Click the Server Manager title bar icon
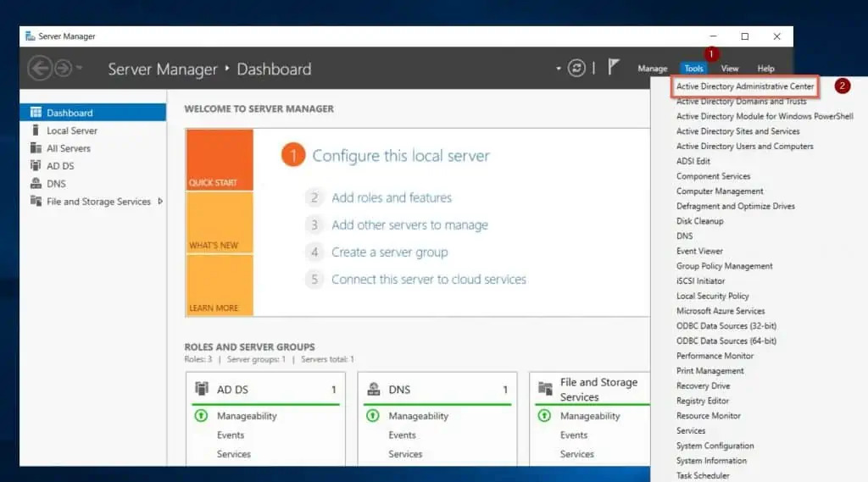Screen dimensions: 868x482 click(30, 36)
